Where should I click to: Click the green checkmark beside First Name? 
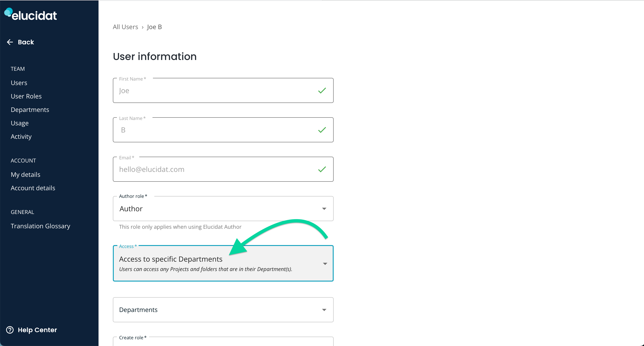322,90
